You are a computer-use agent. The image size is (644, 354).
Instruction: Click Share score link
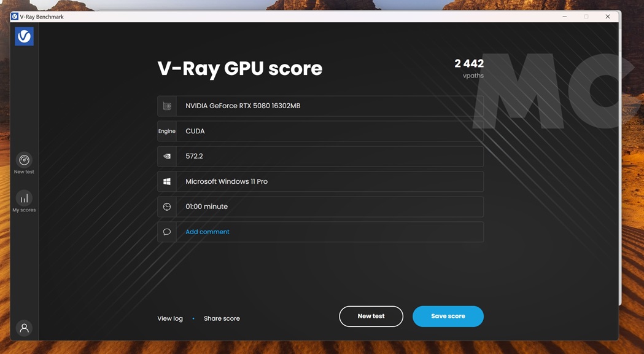(222, 318)
